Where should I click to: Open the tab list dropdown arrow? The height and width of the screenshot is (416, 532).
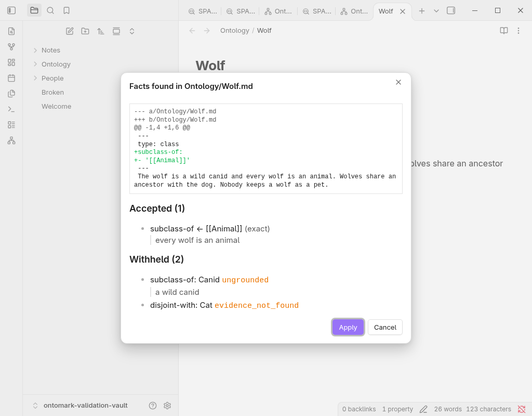[436, 11]
